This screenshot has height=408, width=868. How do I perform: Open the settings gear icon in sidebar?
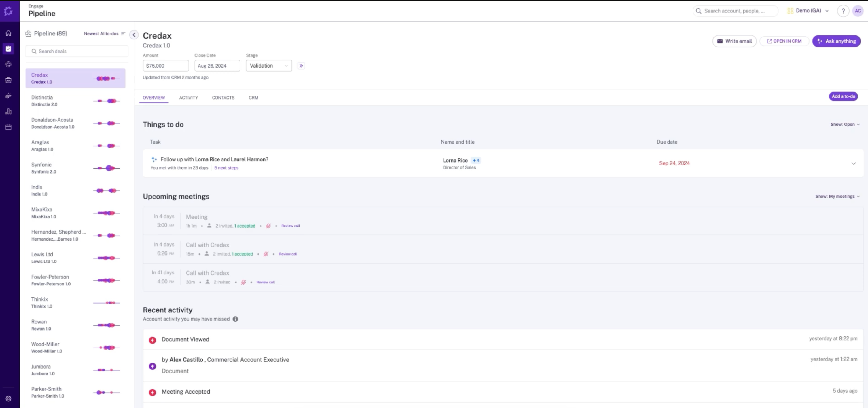(x=8, y=399)
